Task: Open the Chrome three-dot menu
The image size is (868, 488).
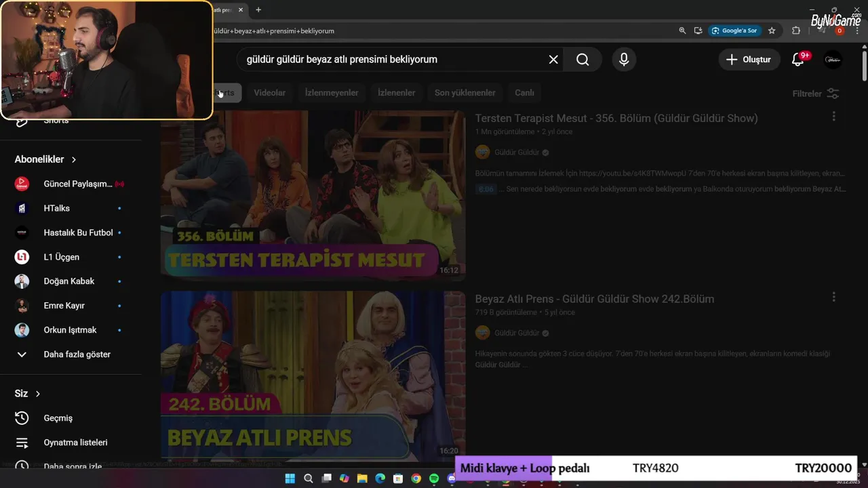Action: [857, 30]
